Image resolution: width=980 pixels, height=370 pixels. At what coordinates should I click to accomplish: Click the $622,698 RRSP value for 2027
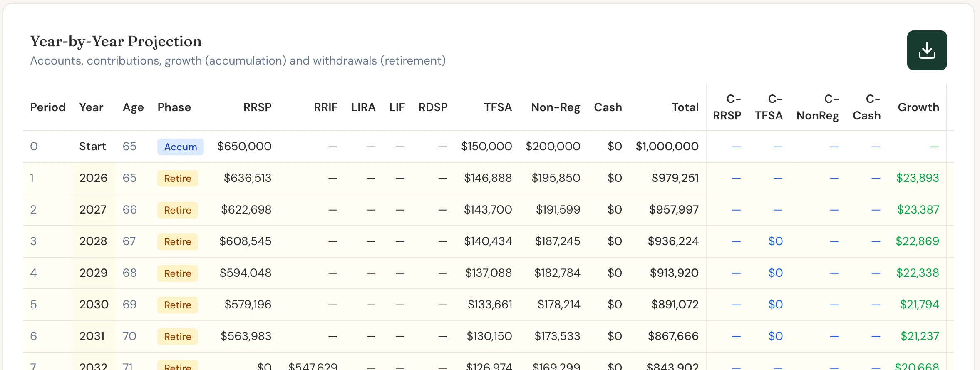pyautogui.click(x=246, y=210)
